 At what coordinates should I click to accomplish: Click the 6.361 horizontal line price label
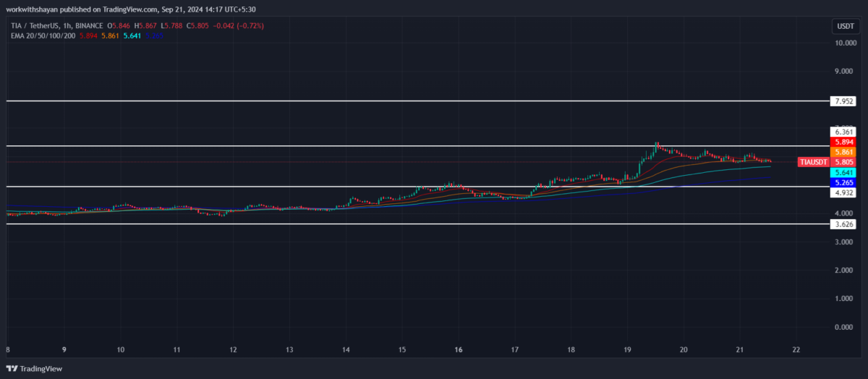tap(843, 132)
